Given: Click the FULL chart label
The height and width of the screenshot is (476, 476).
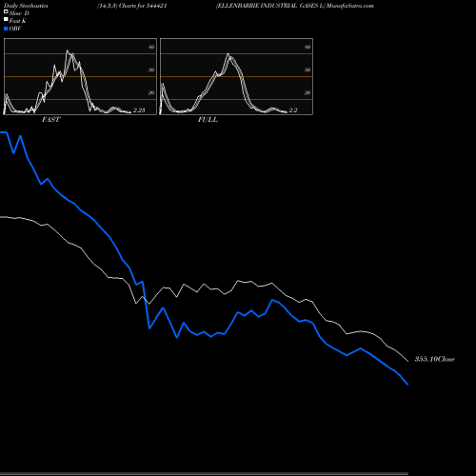Looking at the screenshot, I should [x=208, y=120].
